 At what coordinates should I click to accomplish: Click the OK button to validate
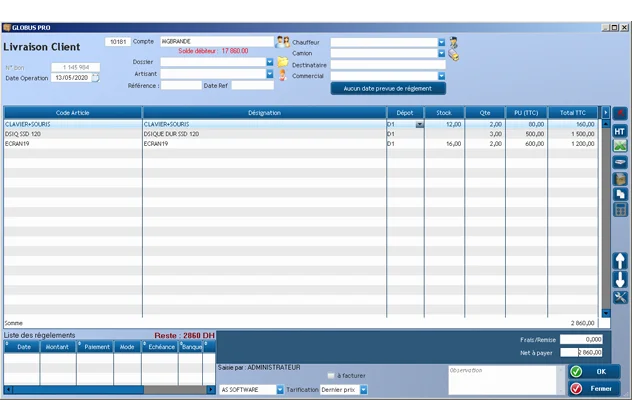click(594, 372)
